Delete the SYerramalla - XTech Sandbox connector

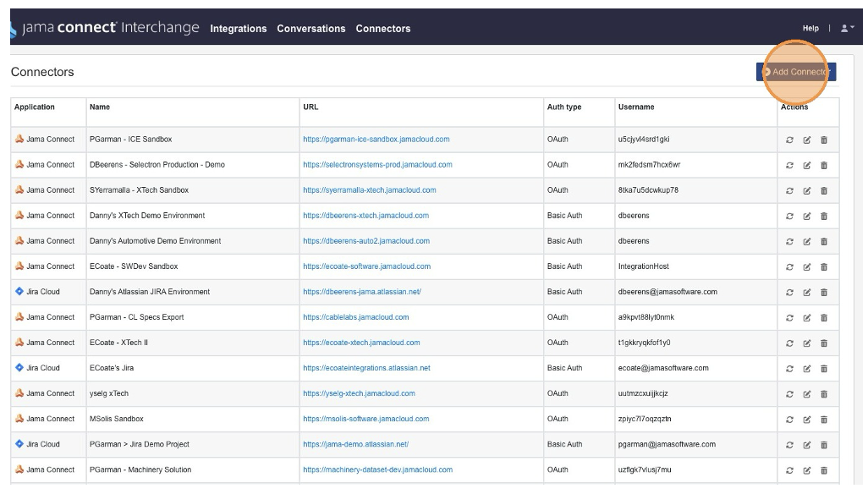point(824,191)
